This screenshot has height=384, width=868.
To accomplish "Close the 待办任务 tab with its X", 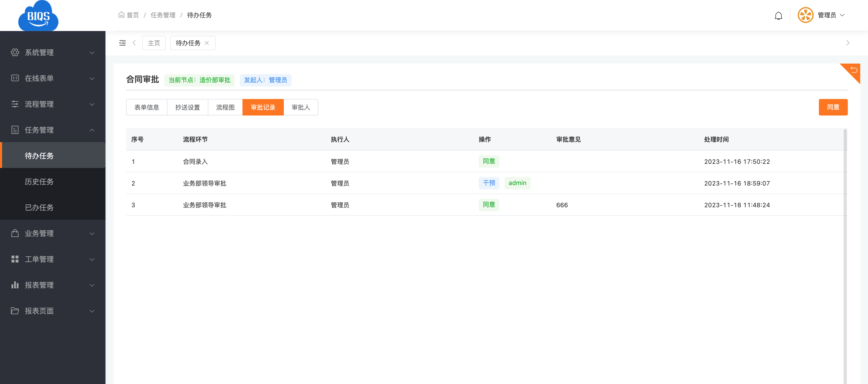I will point(207,43).
